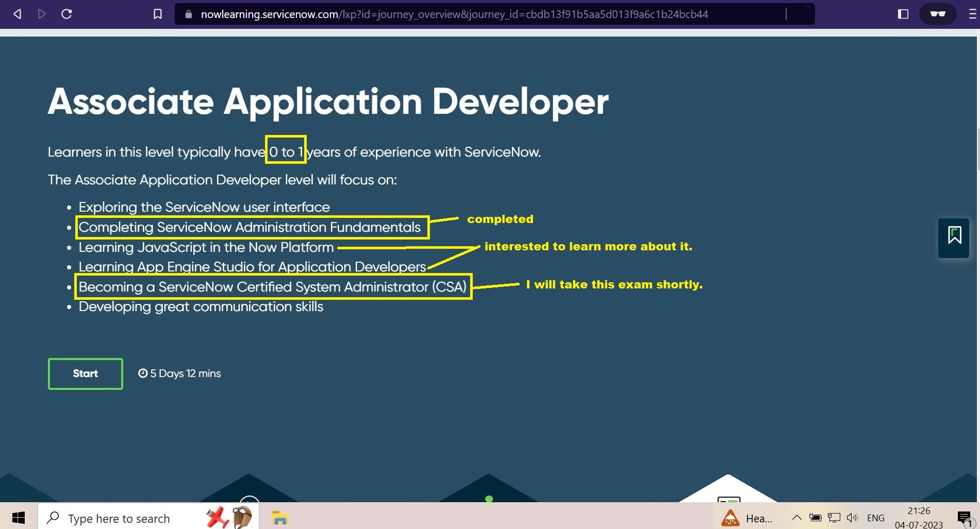Click the 5 Days 12 mins duration
The width and height of the screenshot is (980, 529).
pyautogui.click(x=179, y=373)
